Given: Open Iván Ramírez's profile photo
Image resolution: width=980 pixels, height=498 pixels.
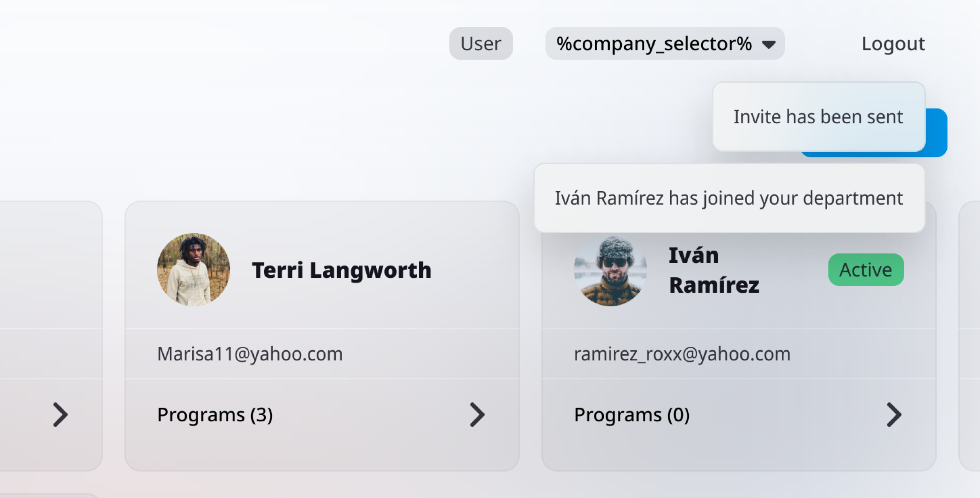Looking at the screenshot, I should click(x=610, y=270).
